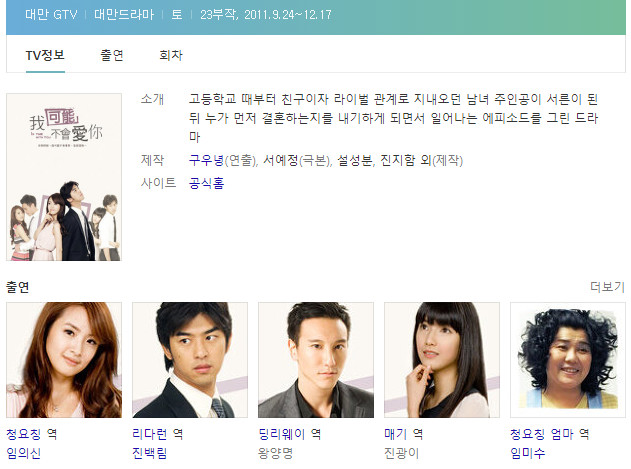The width and height of the screenshot is (631, 469).
Task: Switch to the 회차 tab
Action: (171, 55)
